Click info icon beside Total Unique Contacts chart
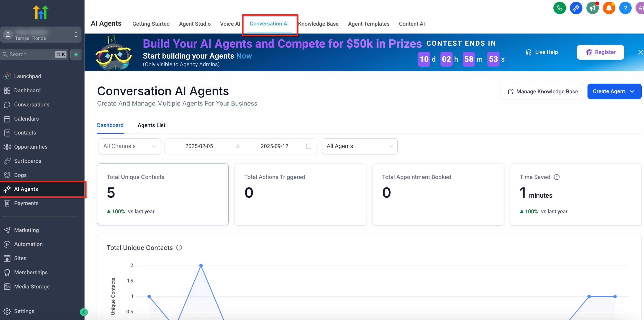Image resolution: width=644 pixels, height=320 pixels. point(179,248)
